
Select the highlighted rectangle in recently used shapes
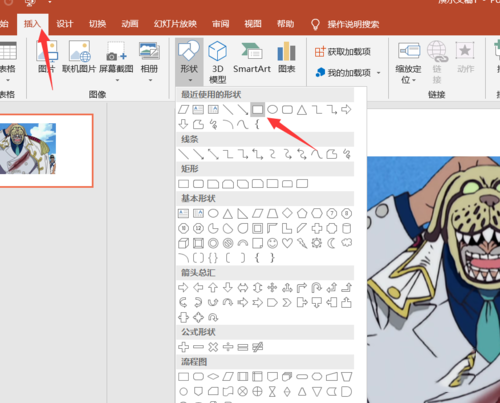[257, 110]
